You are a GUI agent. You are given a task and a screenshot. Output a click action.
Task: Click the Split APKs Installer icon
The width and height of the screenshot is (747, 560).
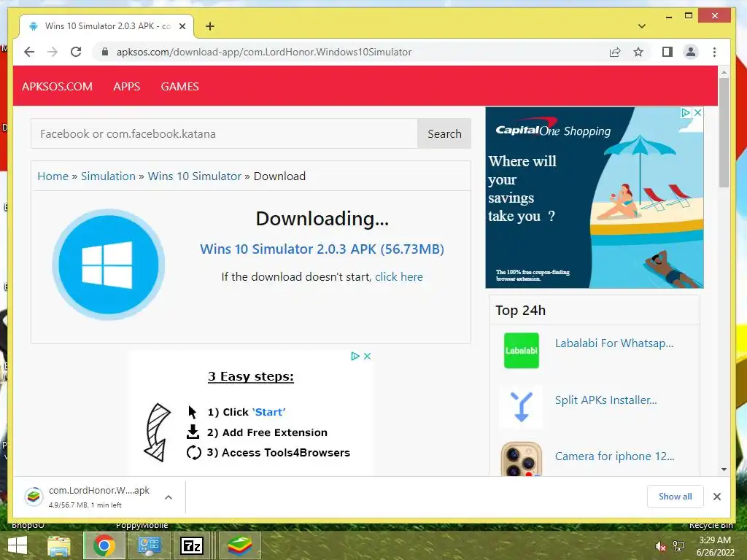(521, 407)
